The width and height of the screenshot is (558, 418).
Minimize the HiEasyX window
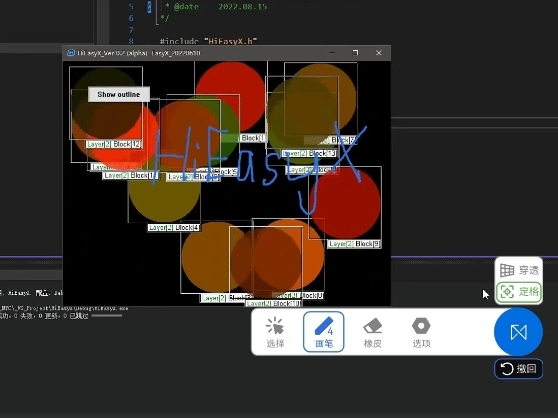pyautogui.click(x=332, y=53)
